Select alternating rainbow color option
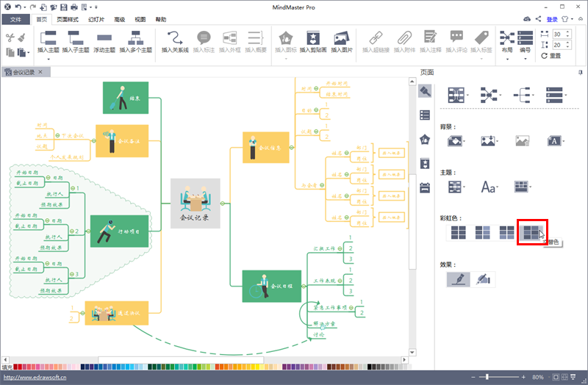This screenshot has width=588, height=385. [x=531, y=232]
